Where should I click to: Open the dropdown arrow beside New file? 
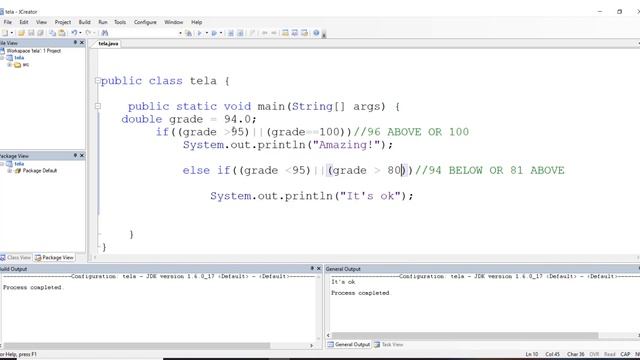click(x=12, y=33)
